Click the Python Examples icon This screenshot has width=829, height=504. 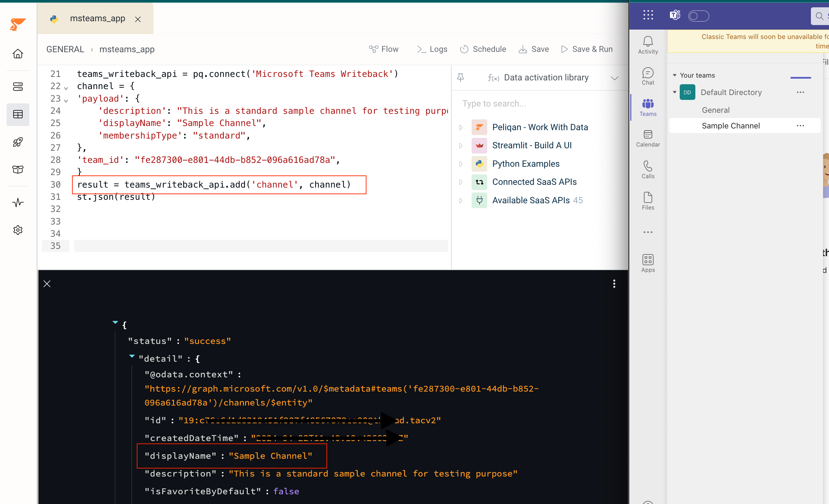coord(479,164)
